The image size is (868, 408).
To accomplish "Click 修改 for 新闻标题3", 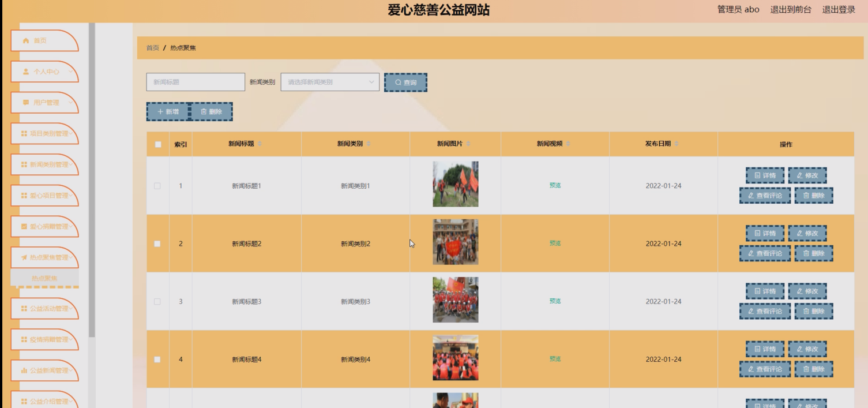I will click(807, 291).
